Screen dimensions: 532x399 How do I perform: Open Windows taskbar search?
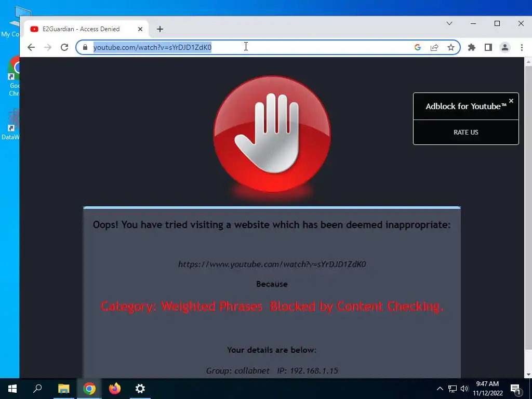click(37, 389)
